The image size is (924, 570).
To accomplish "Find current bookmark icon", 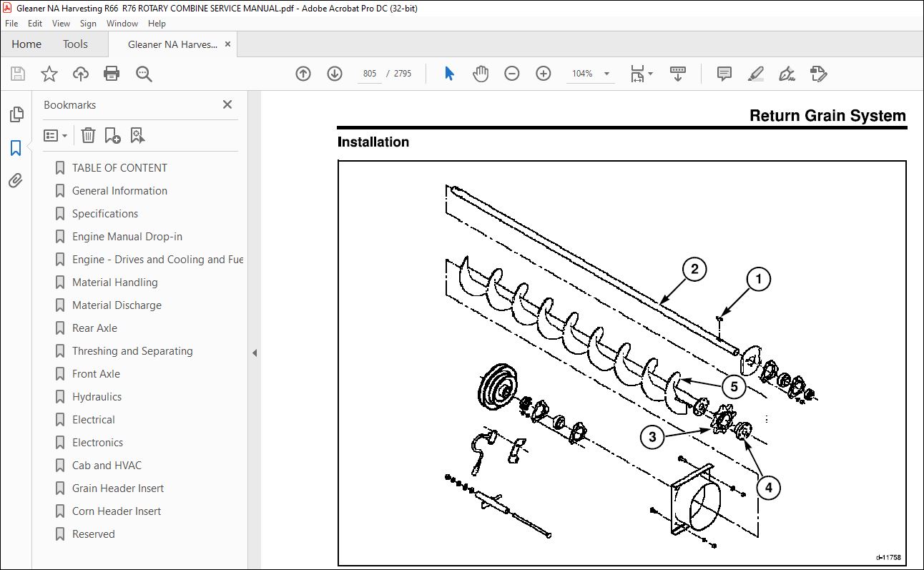I will [x=138, y=135].
